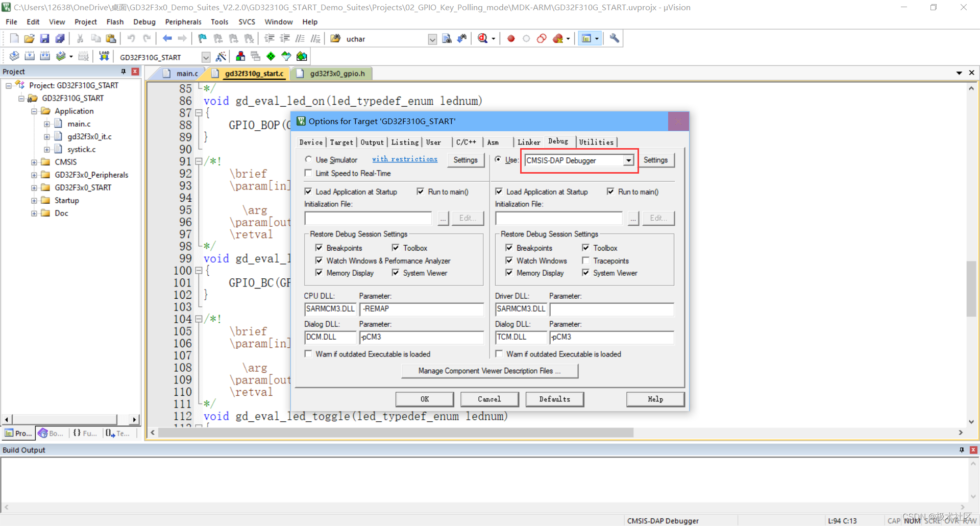Switch to the C/C++ tab

tap(466, 142)
